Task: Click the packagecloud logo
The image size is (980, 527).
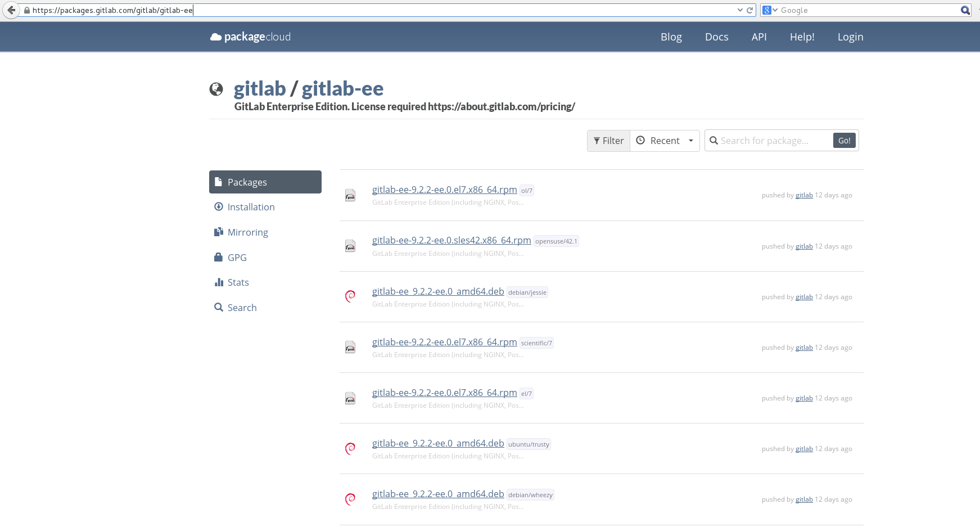Action: point(250,37)
